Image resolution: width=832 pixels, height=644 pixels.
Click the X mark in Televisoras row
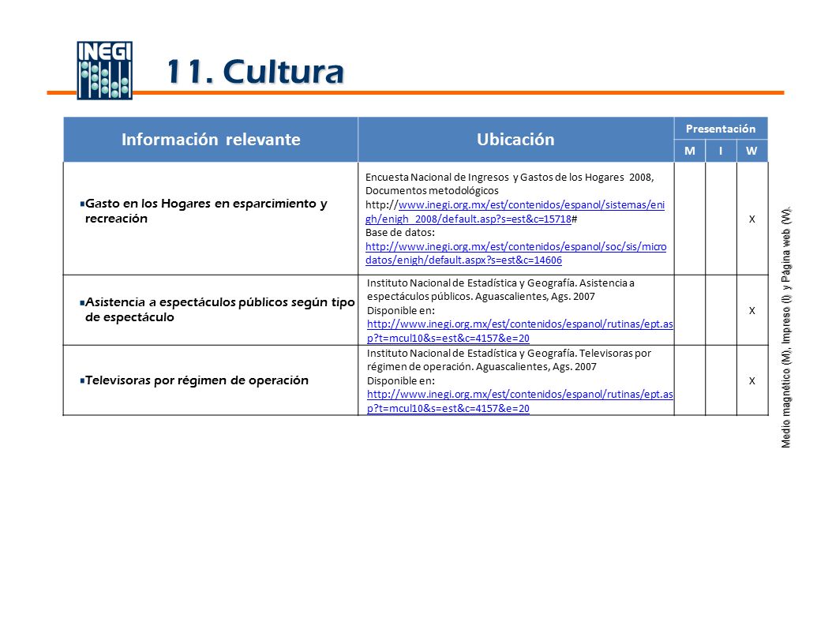click(751, 380)
